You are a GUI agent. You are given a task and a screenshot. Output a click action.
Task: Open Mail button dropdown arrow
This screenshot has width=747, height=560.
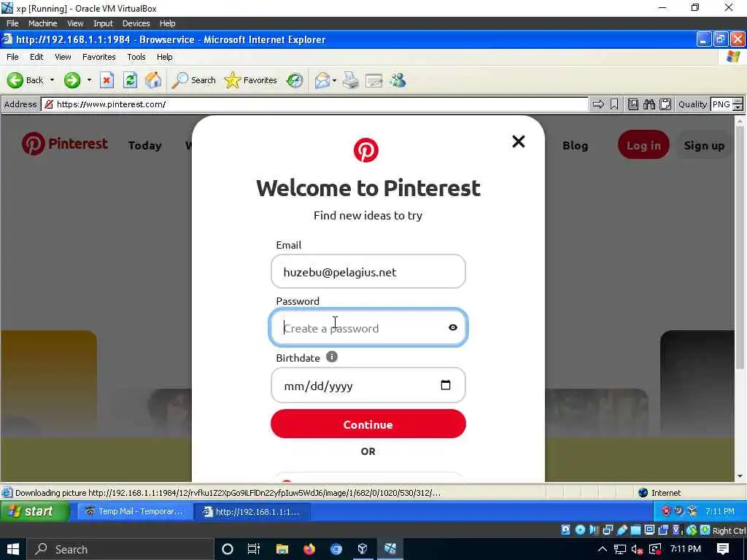tap(334, 80)
